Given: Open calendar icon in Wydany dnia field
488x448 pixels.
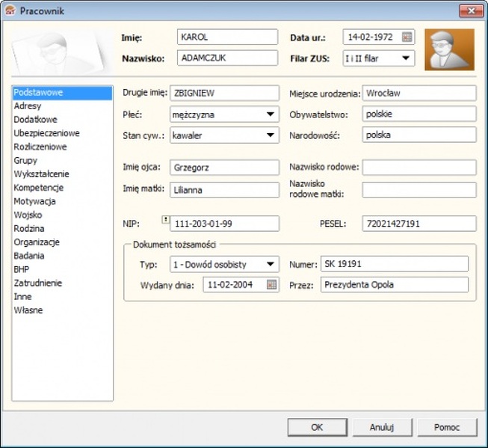Looking at the screenshot, I should click(x=271, y=285).
